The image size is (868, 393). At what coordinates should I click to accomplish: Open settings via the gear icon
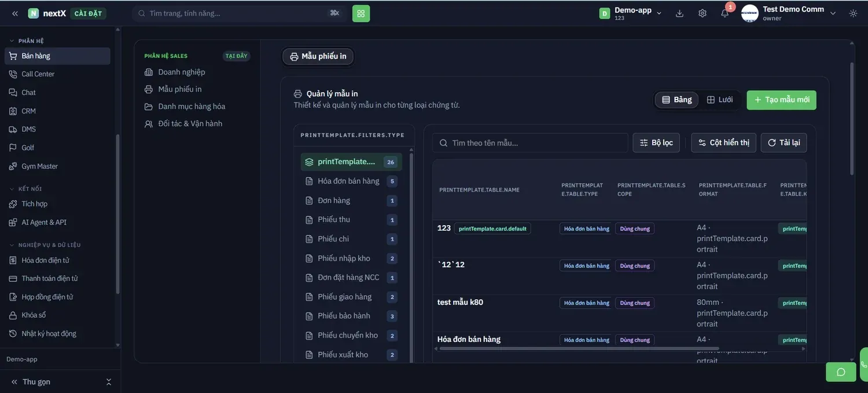[x=703, y=13]
